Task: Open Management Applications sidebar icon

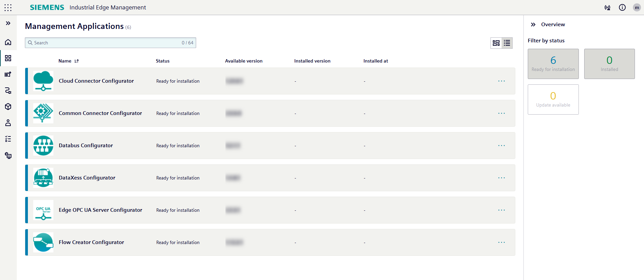Action: click(x=8, y=58)
